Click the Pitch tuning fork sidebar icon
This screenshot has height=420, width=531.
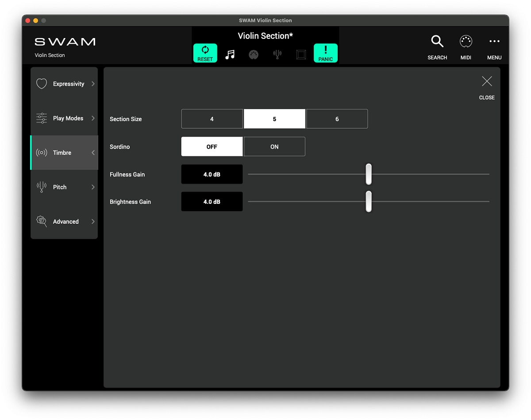(x=42, y=187)
